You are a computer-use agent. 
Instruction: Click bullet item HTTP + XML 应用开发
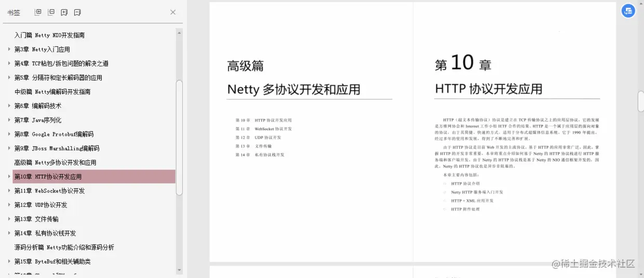(472, 201)
